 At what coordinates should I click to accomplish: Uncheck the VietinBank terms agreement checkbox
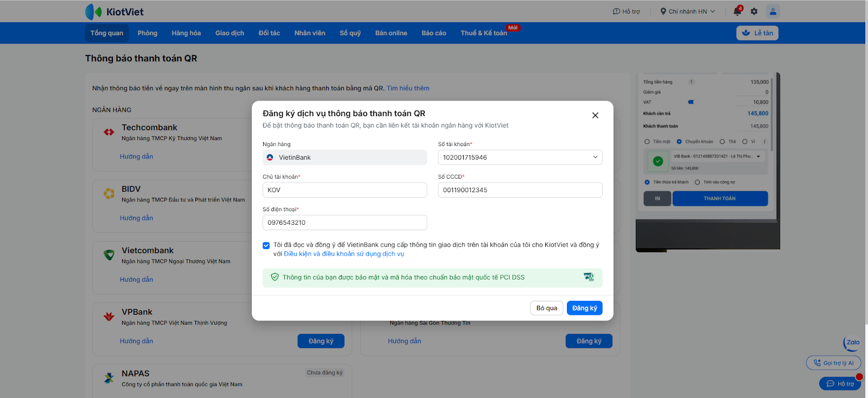[266, 245]
